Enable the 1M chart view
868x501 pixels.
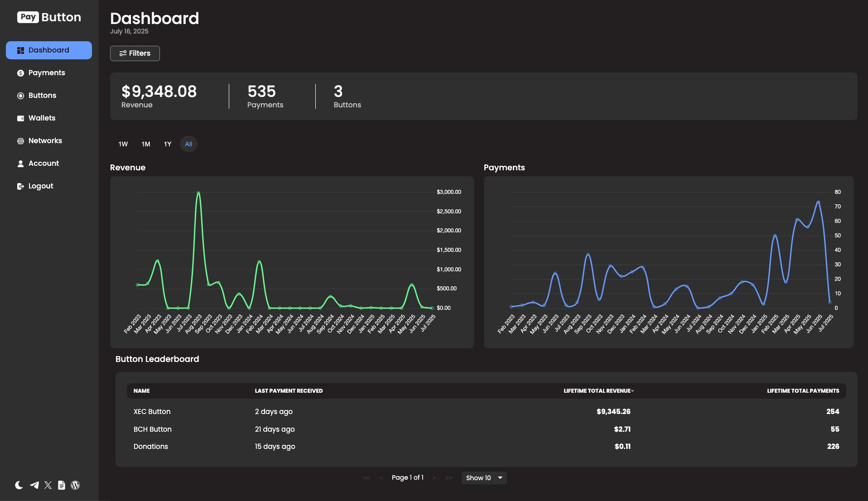(x=145, y=144)
